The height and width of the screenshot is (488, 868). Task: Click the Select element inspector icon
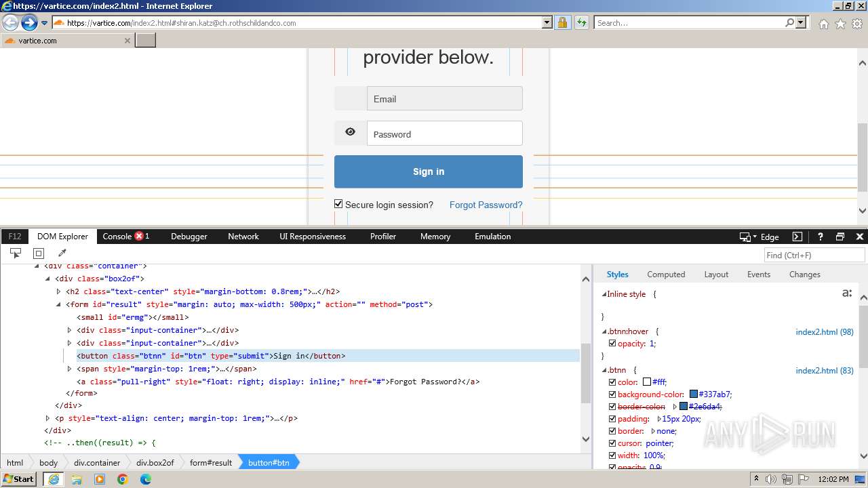(15, 253)
